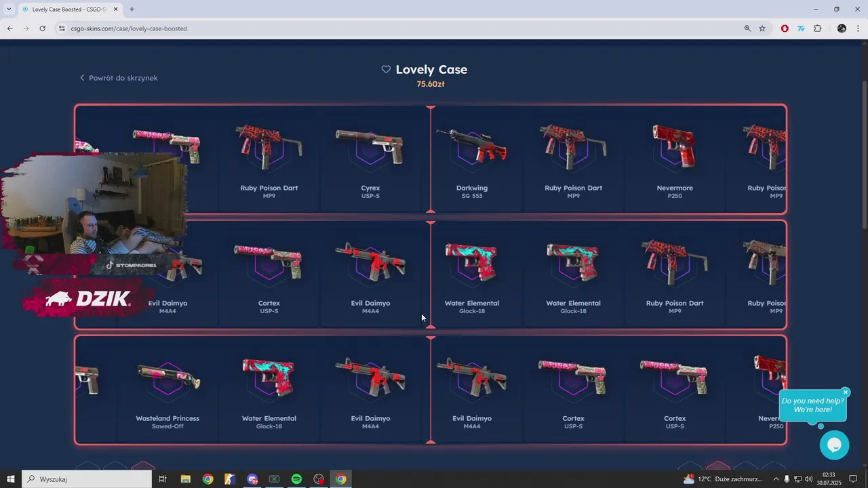Open the first Chrome icon on taskbar
The width and height of the screenshot is (868, 488).
(x=208, y=479)
